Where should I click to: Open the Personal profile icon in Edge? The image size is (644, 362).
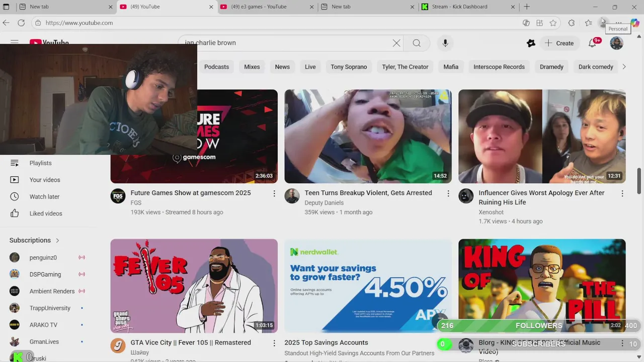603,23
